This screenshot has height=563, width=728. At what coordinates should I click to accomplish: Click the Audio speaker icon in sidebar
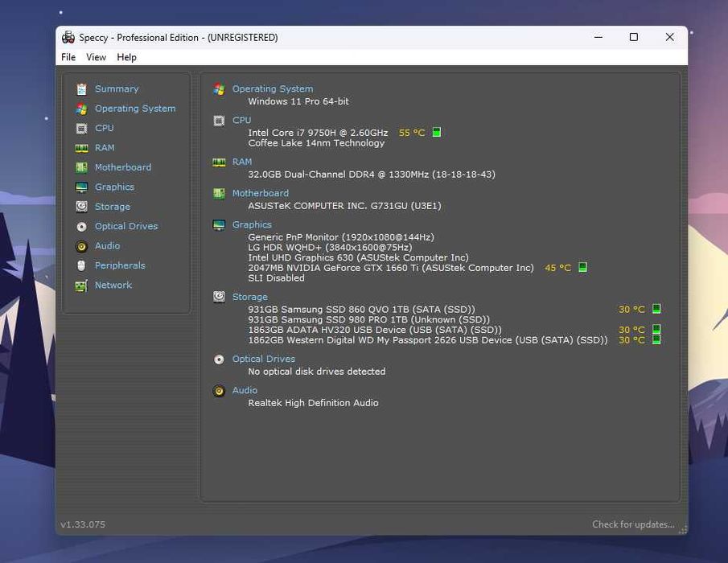[x=82, y=246]
